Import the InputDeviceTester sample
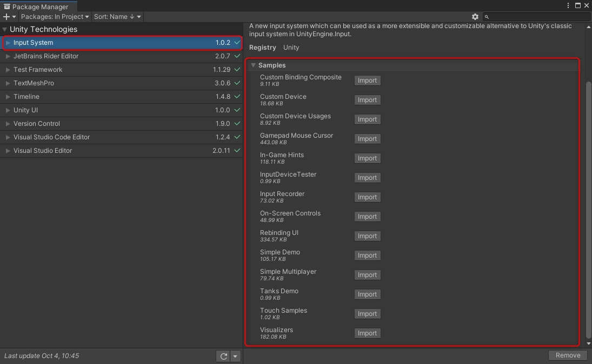 367,178
